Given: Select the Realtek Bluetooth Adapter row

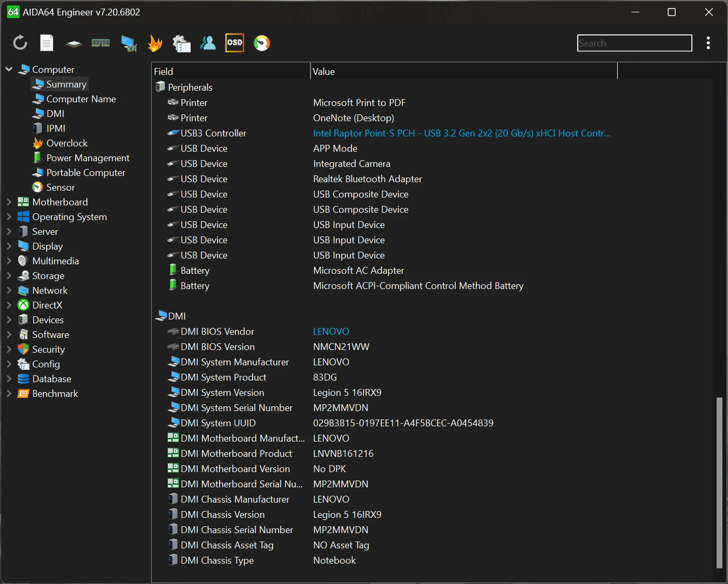Looking at the screenshot, I should tap(431, 179).
